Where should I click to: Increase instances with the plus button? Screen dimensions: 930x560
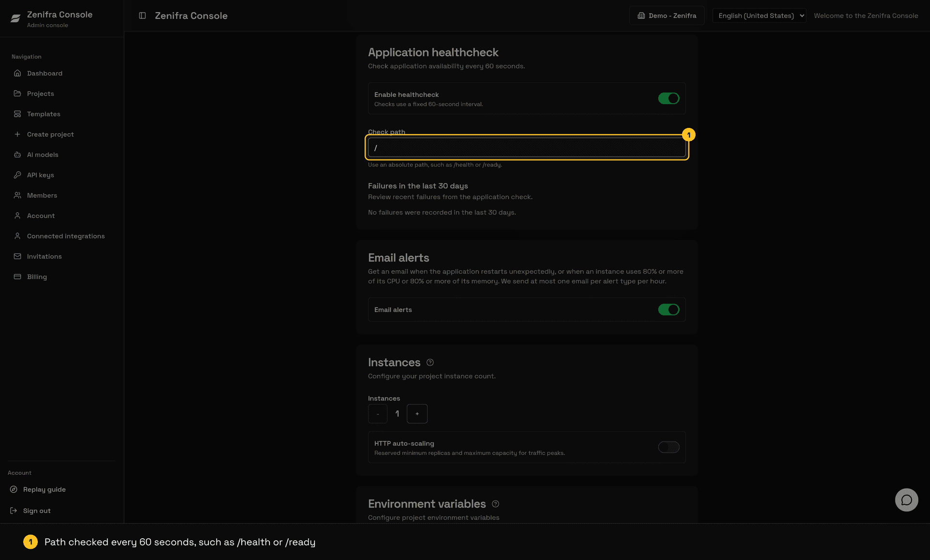click(417, 414)
